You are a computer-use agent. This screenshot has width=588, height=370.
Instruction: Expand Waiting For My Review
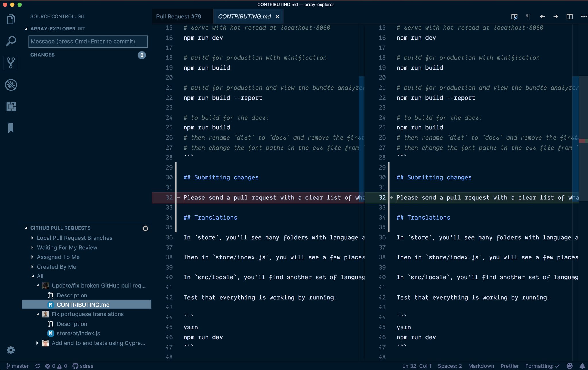[x=32, y=247]
